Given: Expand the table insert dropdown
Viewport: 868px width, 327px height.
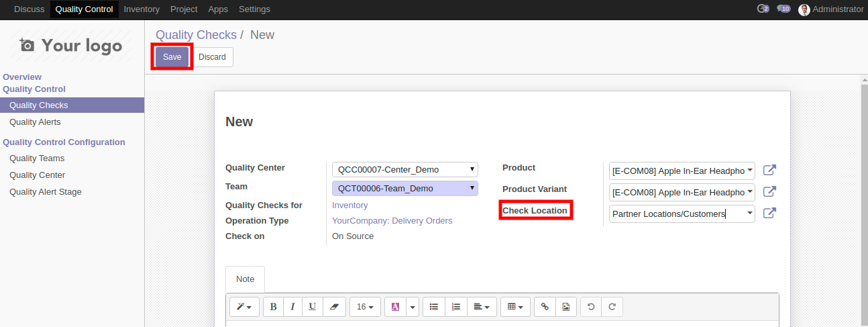Looking at the screenshot, I should tap(515, 307).
